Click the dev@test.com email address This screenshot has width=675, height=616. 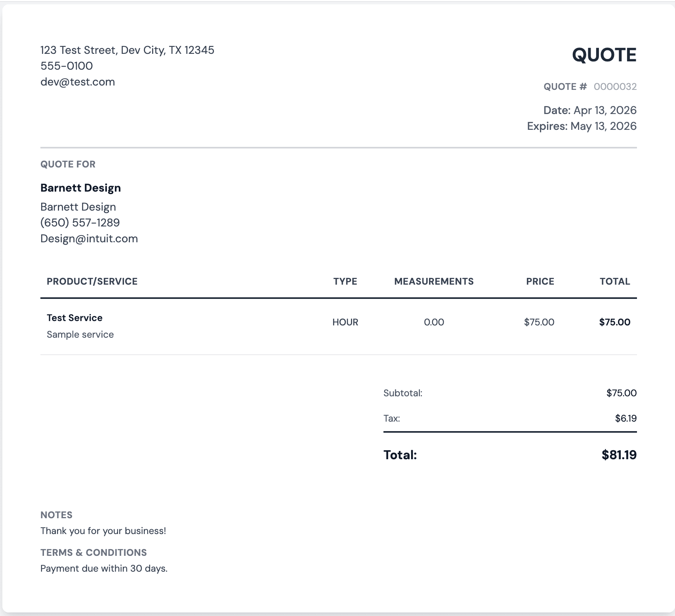[78, 82]
